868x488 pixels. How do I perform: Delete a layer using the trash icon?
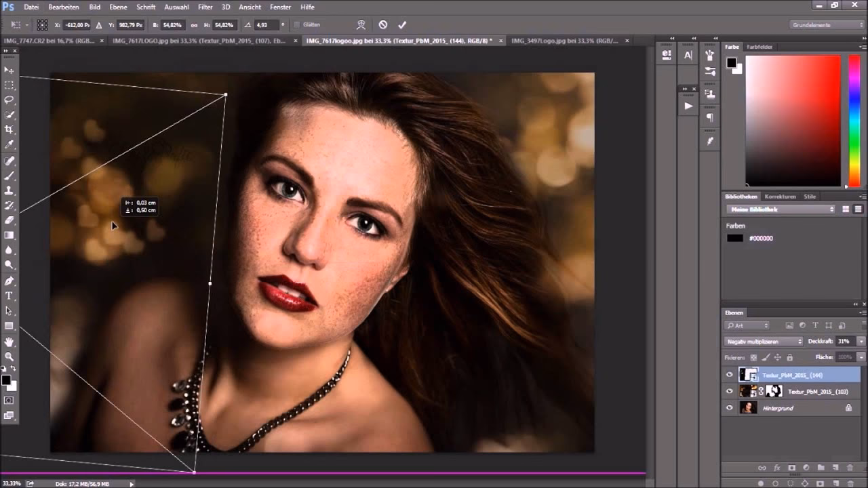click(850, 468)
